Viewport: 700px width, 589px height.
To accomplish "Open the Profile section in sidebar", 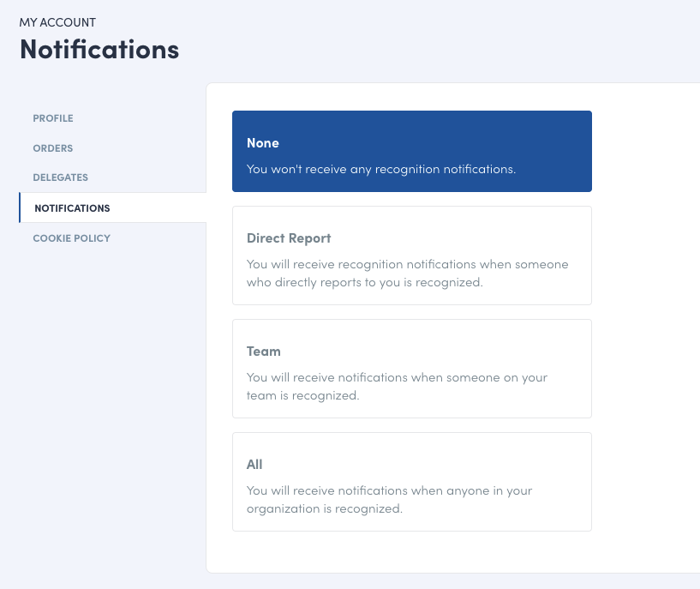I will (x=53, y=118).
